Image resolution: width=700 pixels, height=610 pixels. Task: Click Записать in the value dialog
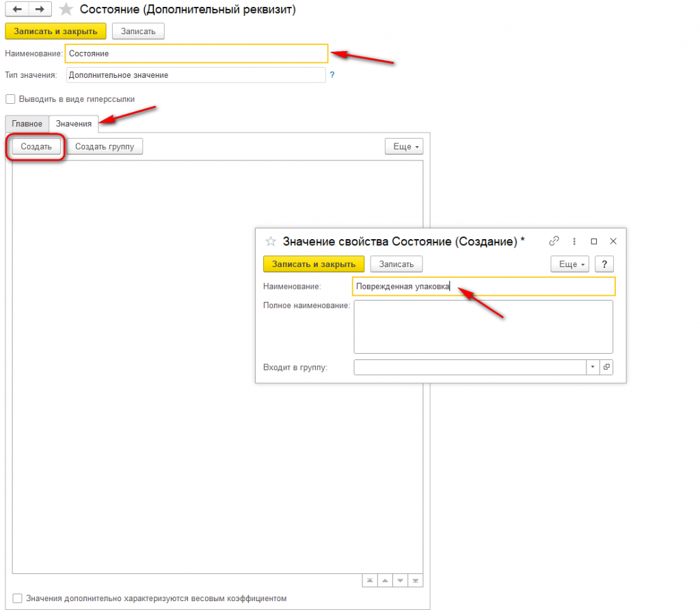click(396, 264)
